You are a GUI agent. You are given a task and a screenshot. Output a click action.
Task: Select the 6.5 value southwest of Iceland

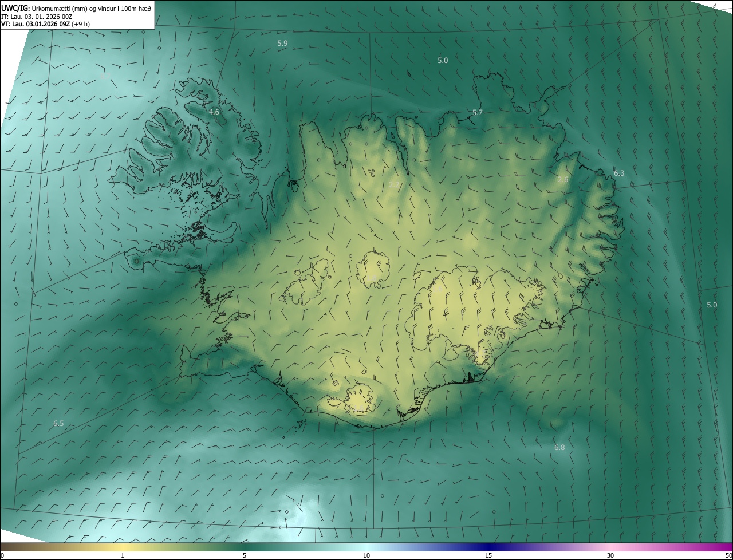click(58, 423)
